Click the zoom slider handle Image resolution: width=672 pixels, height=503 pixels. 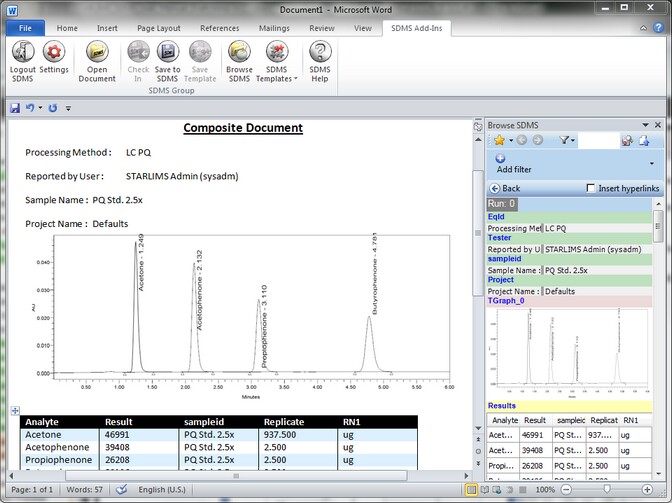(606, 489)
